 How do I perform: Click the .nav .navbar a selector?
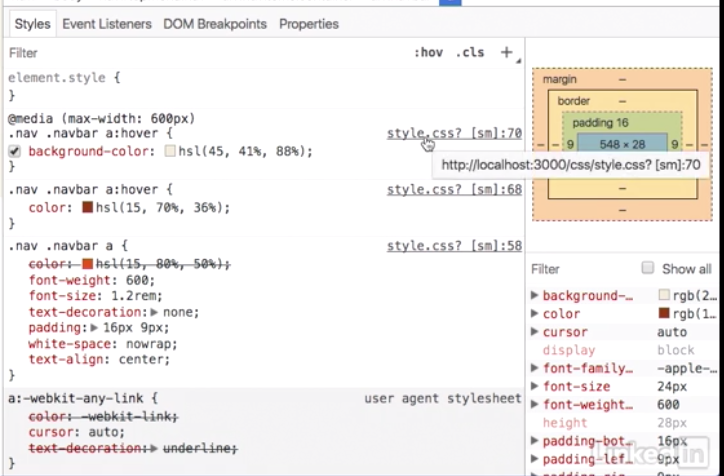pos(62,246)
